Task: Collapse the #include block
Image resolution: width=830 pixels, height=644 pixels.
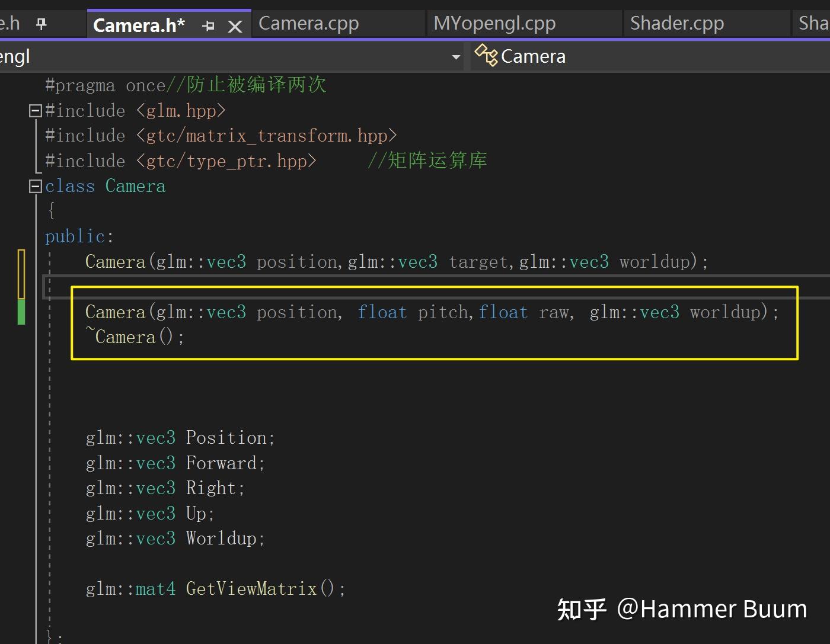Action: pyautogui.click(x=35, y=110)
